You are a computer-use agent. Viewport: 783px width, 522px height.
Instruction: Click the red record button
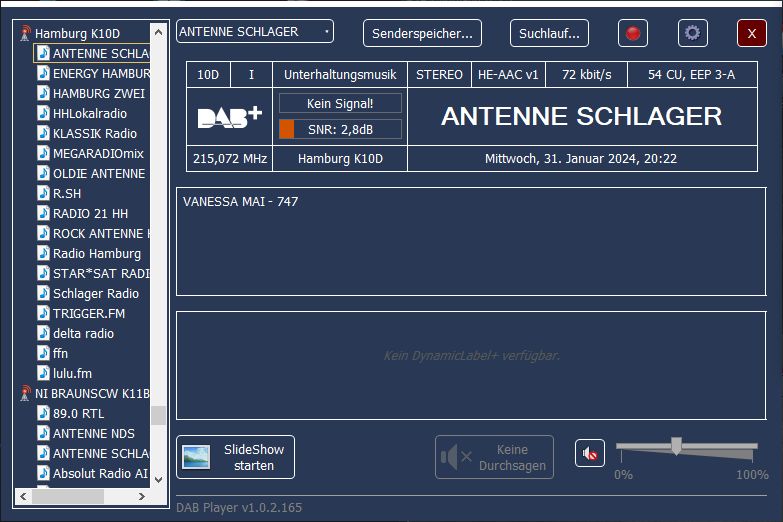point(632,33)
